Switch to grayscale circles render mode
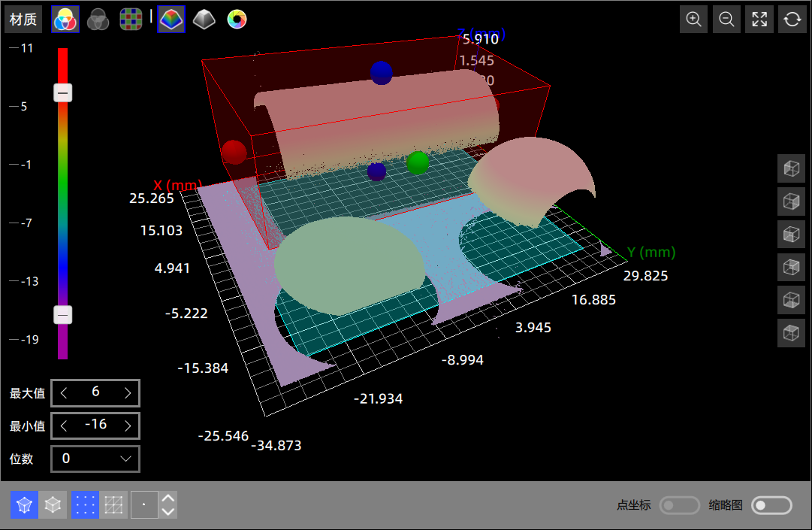This screenshot has height=530, width=812. click(x=98, y=20)
